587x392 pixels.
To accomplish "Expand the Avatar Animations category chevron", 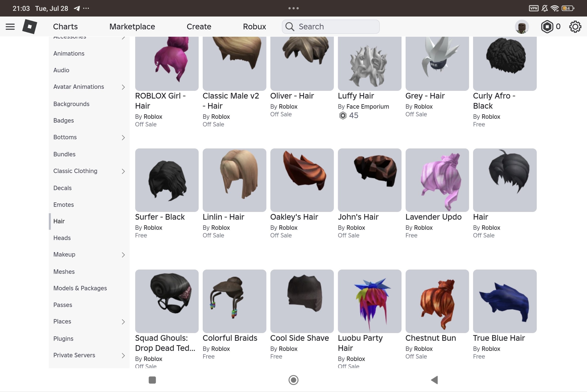I will click(123, 87).
